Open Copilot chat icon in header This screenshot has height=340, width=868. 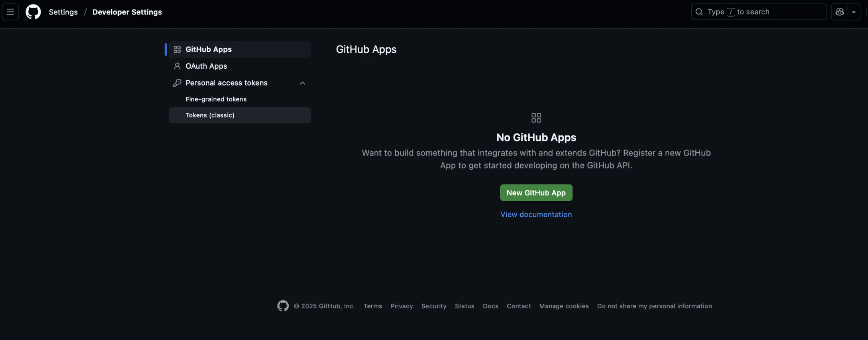(839, 12)
